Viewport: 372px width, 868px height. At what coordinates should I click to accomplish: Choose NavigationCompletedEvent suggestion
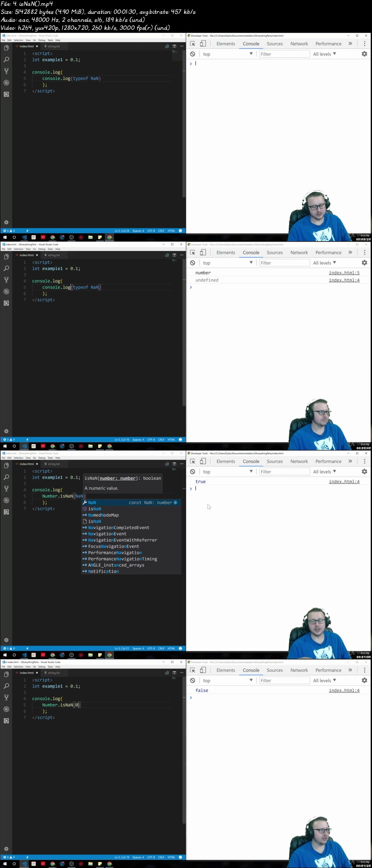pyautogui.click(x=131, y=528)
